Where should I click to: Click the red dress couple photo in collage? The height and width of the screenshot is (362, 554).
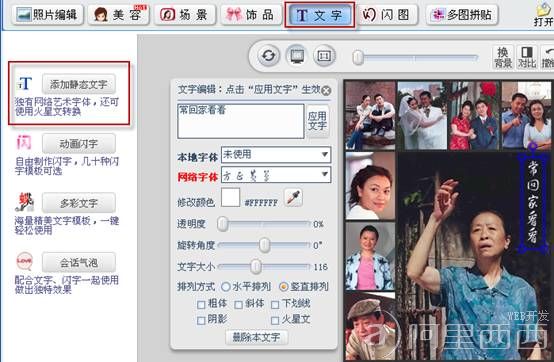473,115
